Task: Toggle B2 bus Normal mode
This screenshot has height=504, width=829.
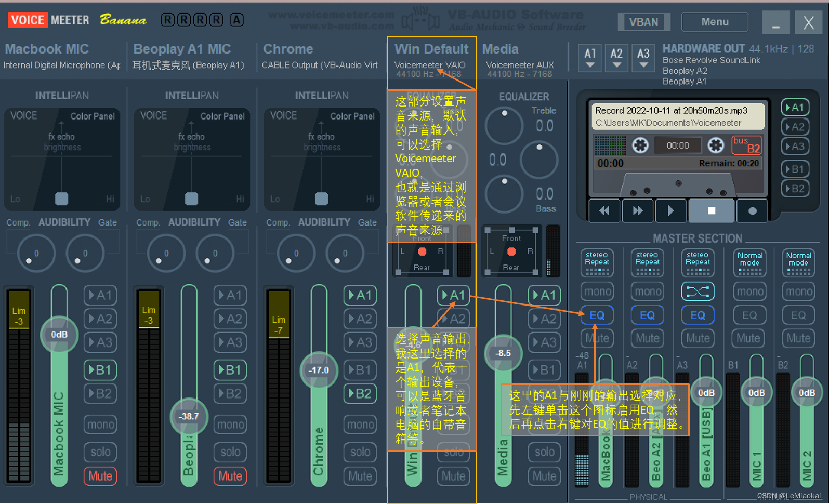Action: click(798, 262)
